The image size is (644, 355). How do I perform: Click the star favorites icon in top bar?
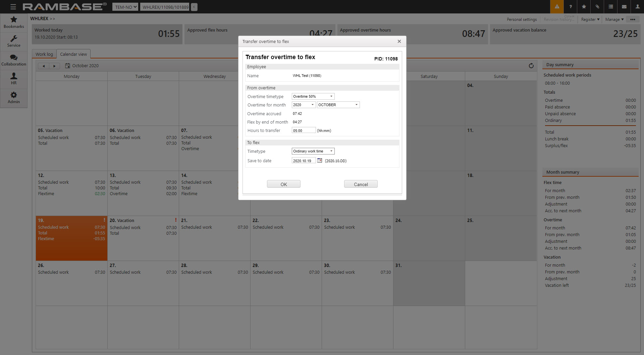coord(584,7)
